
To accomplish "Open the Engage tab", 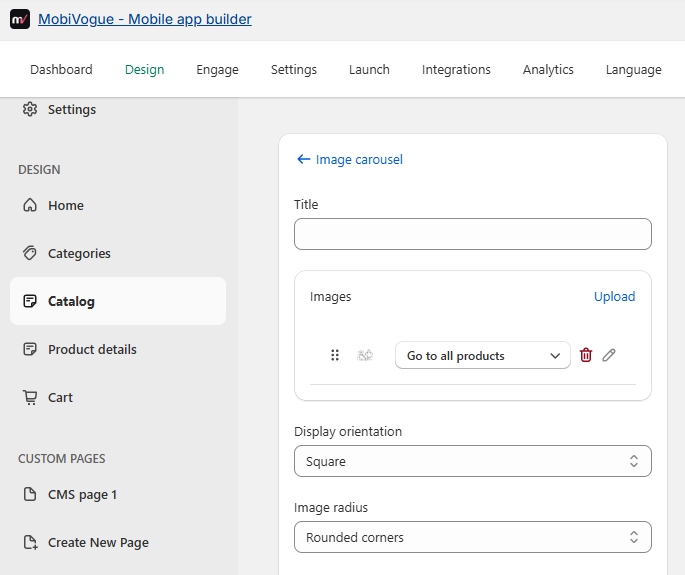I will click(x=218, y=69).
